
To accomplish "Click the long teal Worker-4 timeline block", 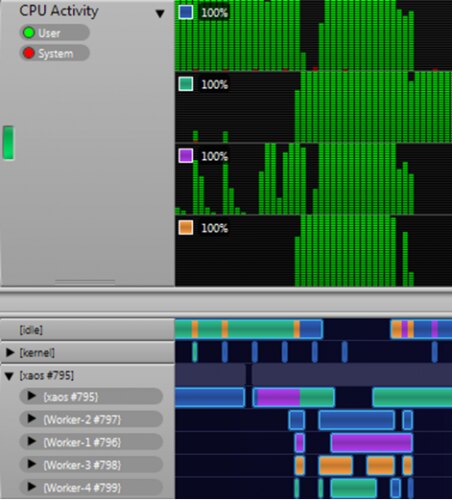I will [x=354, y=488].
